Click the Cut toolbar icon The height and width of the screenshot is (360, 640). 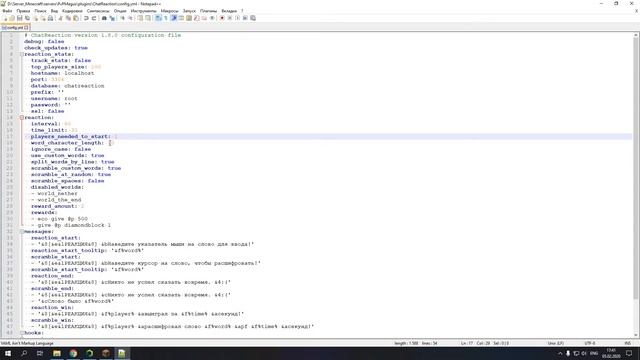click(x=61, y=18)
